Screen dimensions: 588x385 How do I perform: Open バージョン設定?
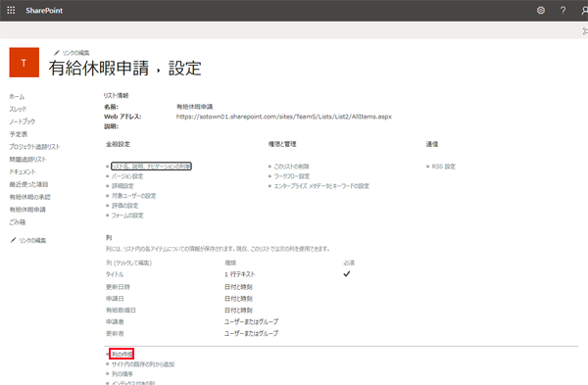[x=127, y=176]
